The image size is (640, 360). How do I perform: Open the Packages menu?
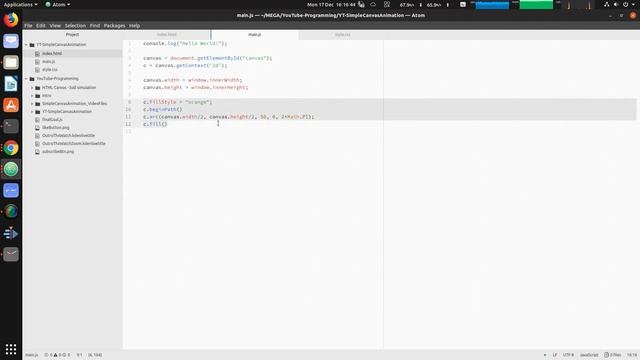click(x=114, y=25)
